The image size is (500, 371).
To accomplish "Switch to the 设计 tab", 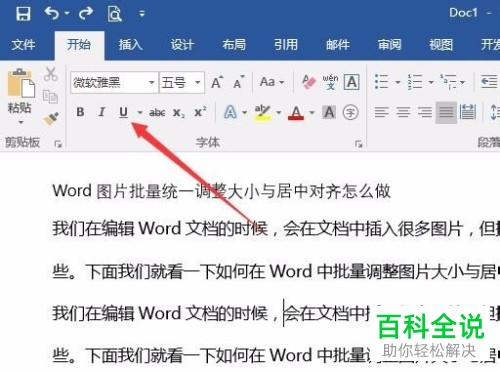I will (x=182, y=44).
